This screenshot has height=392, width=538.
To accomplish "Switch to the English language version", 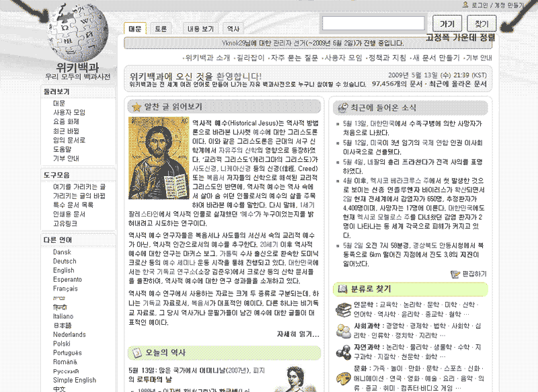I will pos(63,270).
